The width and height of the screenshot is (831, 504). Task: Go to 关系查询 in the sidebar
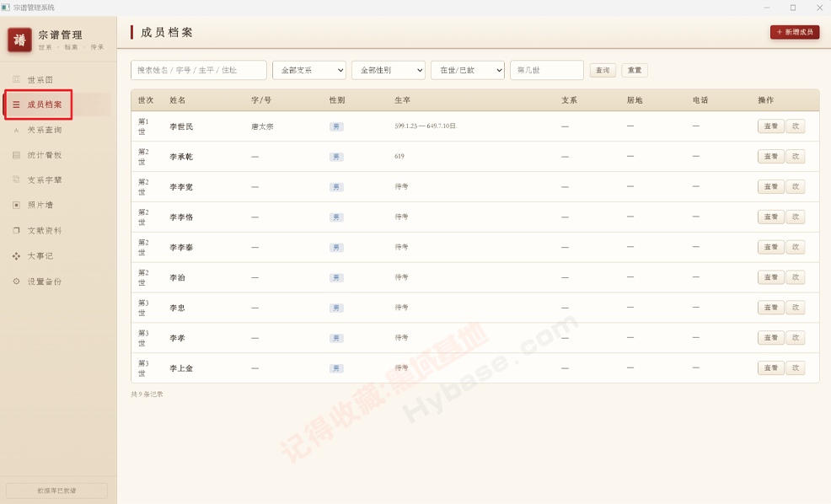pos(45,130)
